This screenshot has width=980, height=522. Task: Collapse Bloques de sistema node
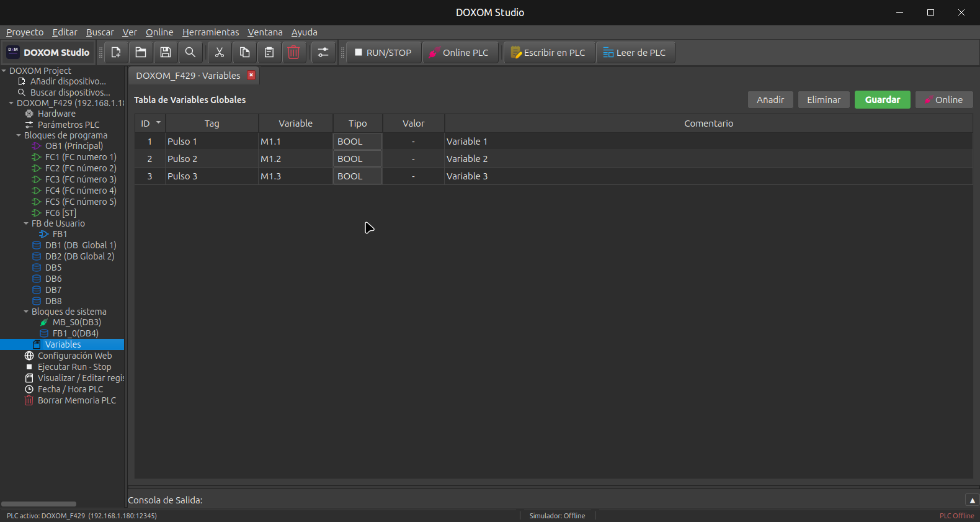coord(26,312)
